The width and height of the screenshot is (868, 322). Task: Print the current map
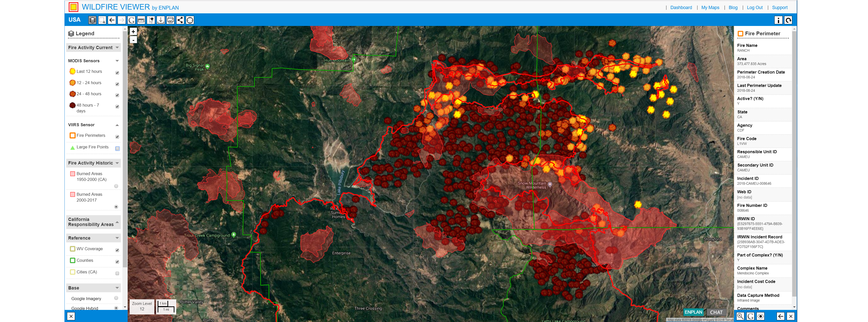[x=170, y=20]
